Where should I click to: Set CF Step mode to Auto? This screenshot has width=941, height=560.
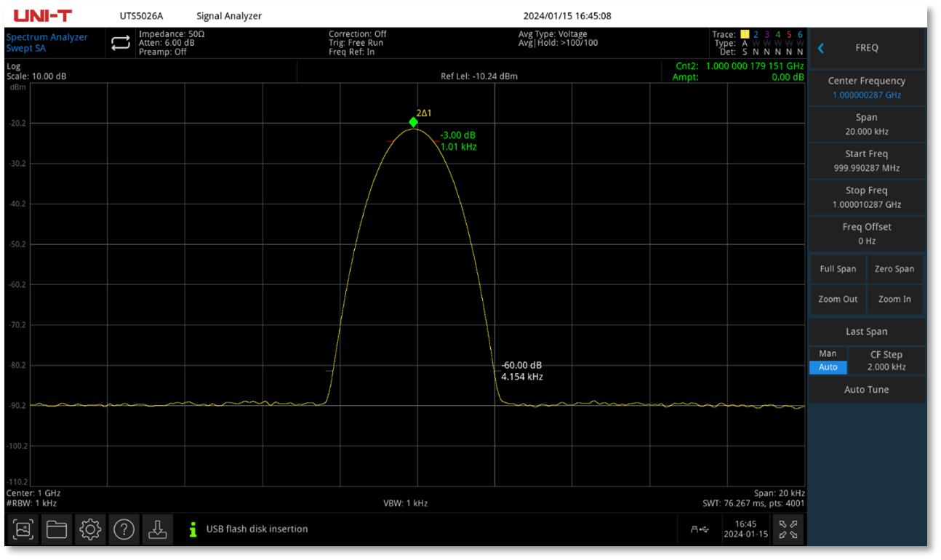pyautogui.click(x=828, y=367)
